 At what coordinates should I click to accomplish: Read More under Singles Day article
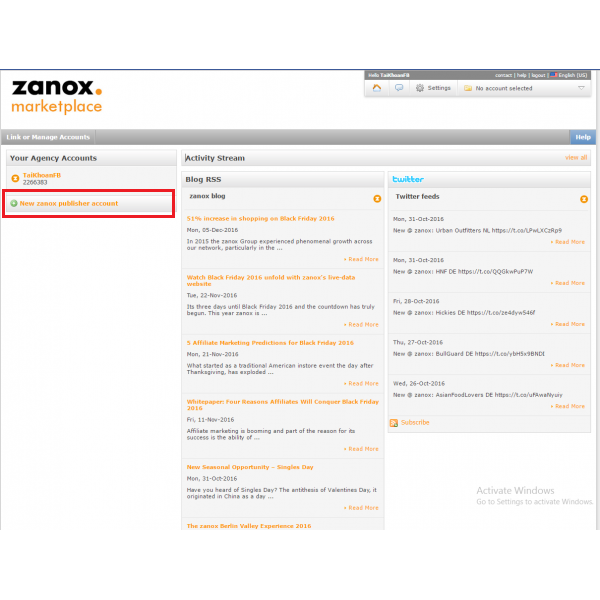point(361,508)
